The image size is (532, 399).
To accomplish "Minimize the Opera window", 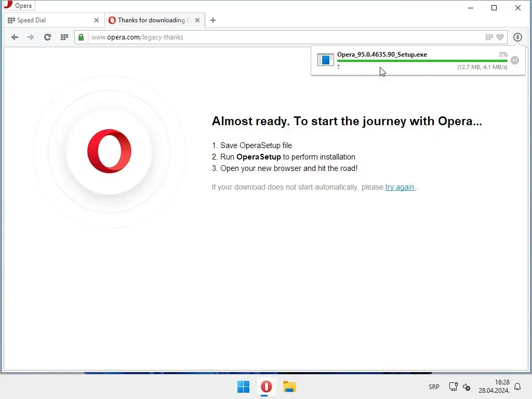I will coord(471,8).
